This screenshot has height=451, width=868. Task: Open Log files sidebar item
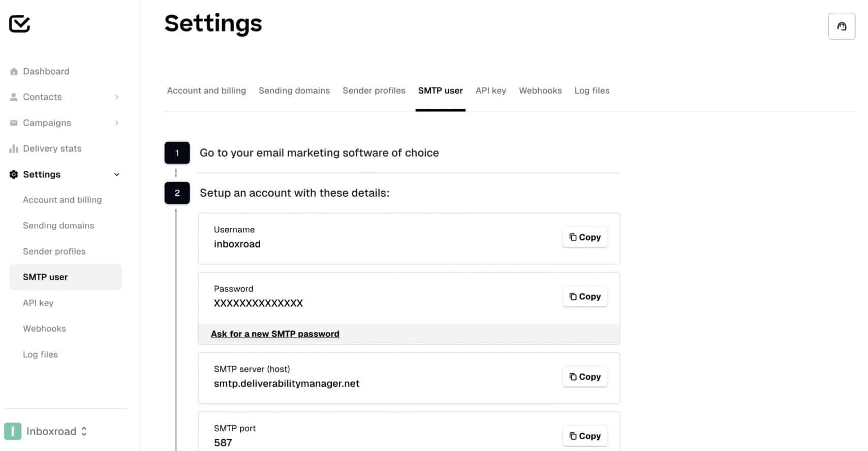tap(40, 355)
